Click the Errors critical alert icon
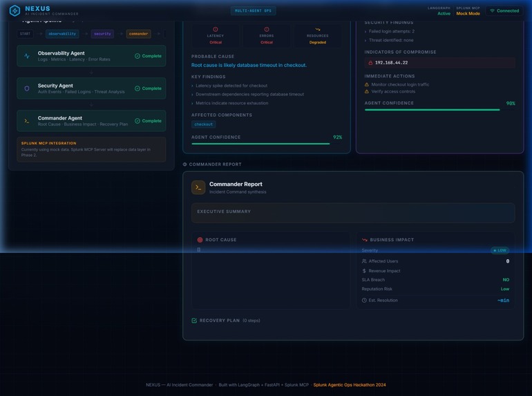The height and width of the screenshot is (396, 532). pos(267,30)
